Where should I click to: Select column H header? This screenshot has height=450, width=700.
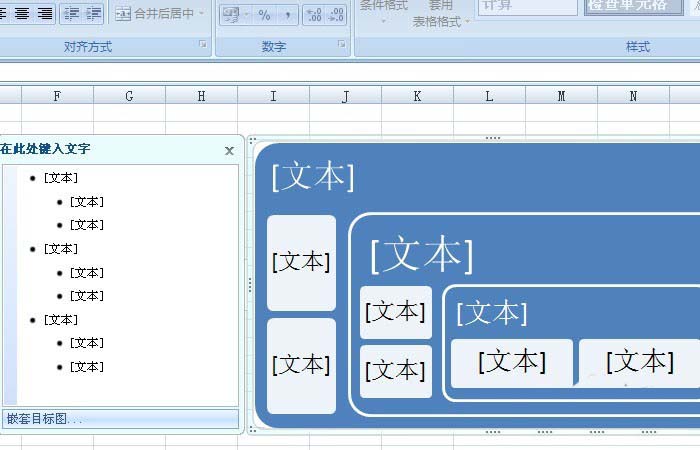pos(201,96)
